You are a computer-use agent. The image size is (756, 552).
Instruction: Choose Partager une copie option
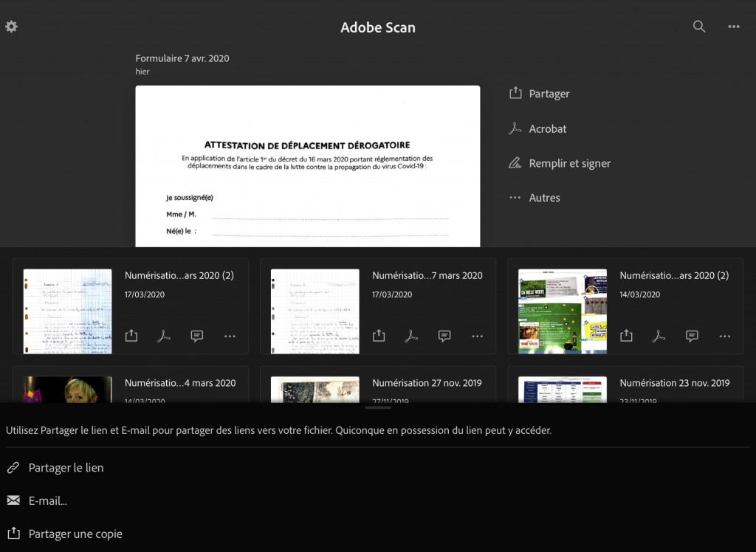click(x=75, y=534)
